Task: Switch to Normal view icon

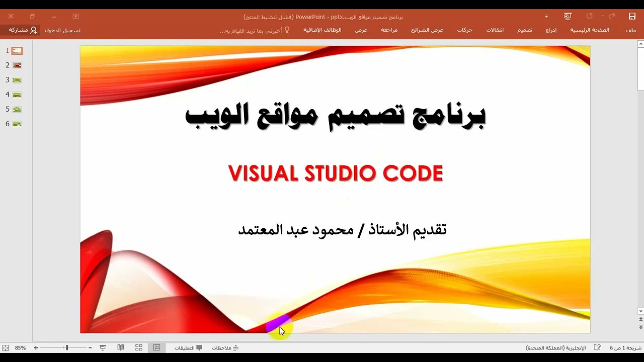Action: click(x=157, y=347)
